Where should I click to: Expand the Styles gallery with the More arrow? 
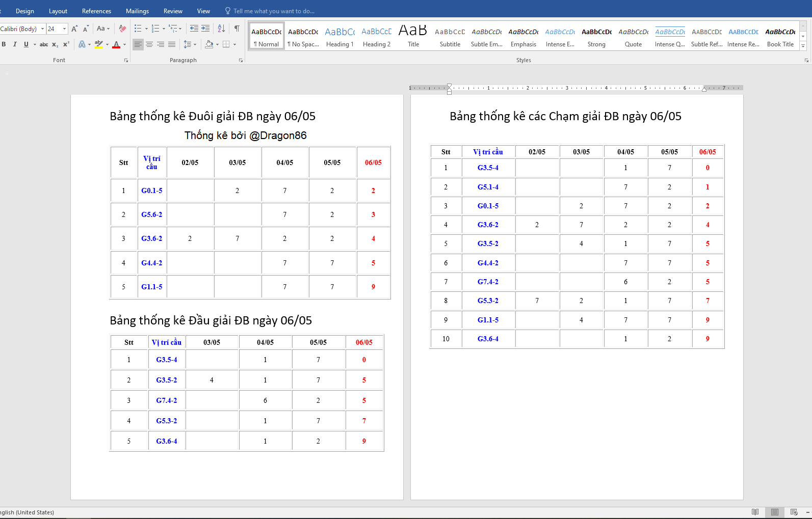point(803,46)
